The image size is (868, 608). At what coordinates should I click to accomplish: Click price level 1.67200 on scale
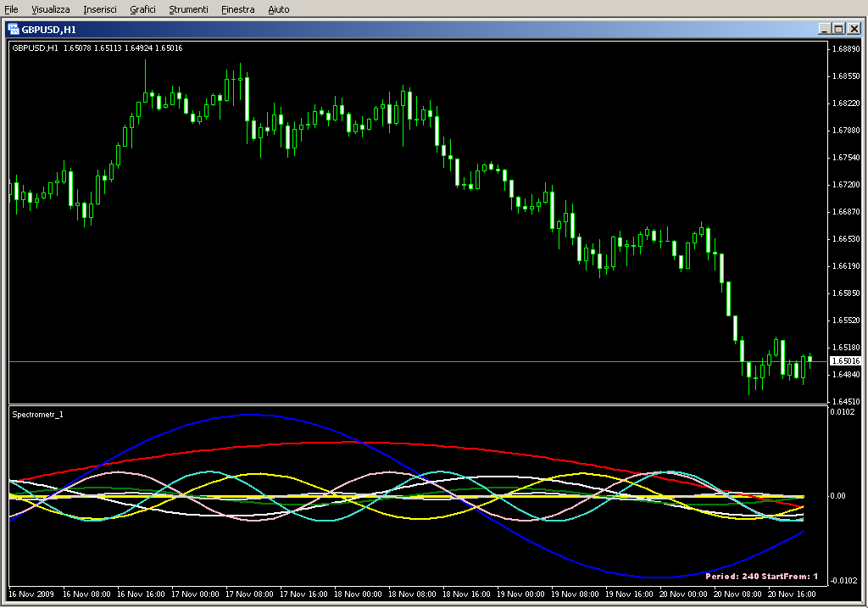[x=847, y=184]
